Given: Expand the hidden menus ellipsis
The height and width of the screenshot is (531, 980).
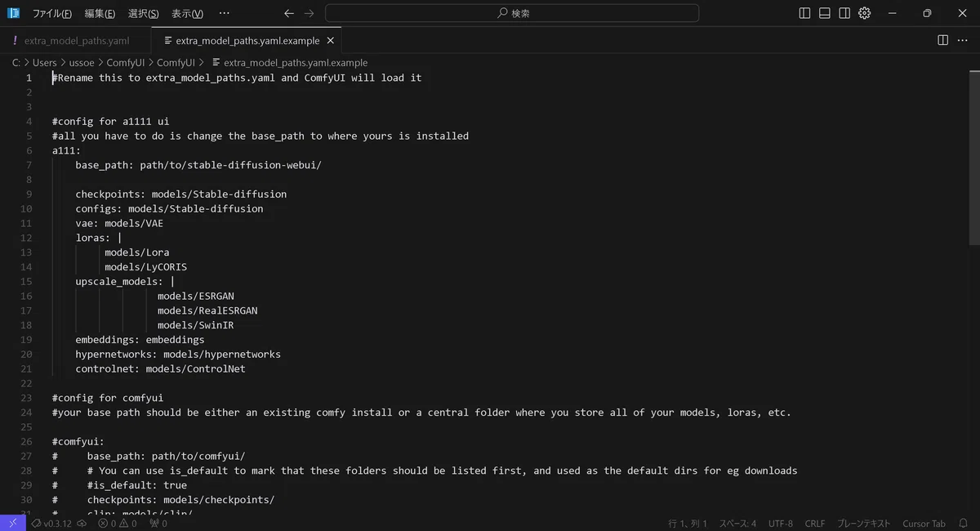Looking at the screenshot, I should pyautogui.click(x=225, y=14).
